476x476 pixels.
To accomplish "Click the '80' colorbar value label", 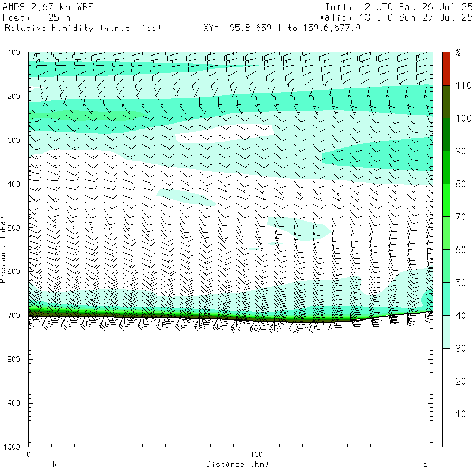I will click(x=461, y=184).
